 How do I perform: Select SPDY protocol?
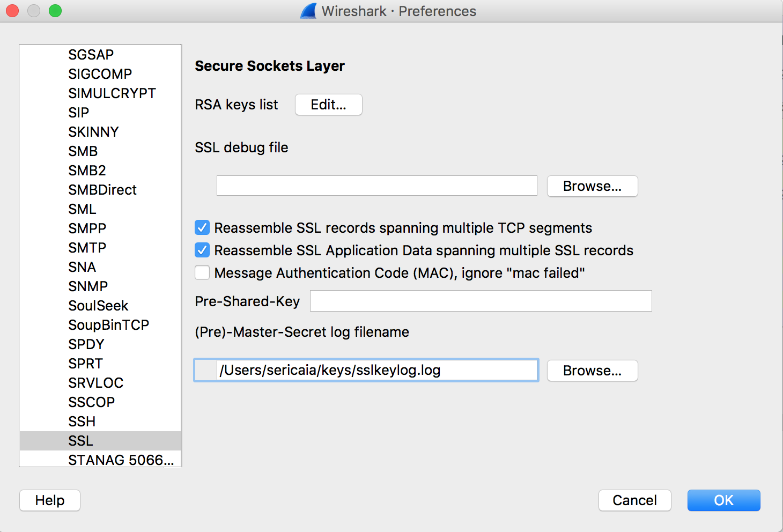tap(100, 344)
